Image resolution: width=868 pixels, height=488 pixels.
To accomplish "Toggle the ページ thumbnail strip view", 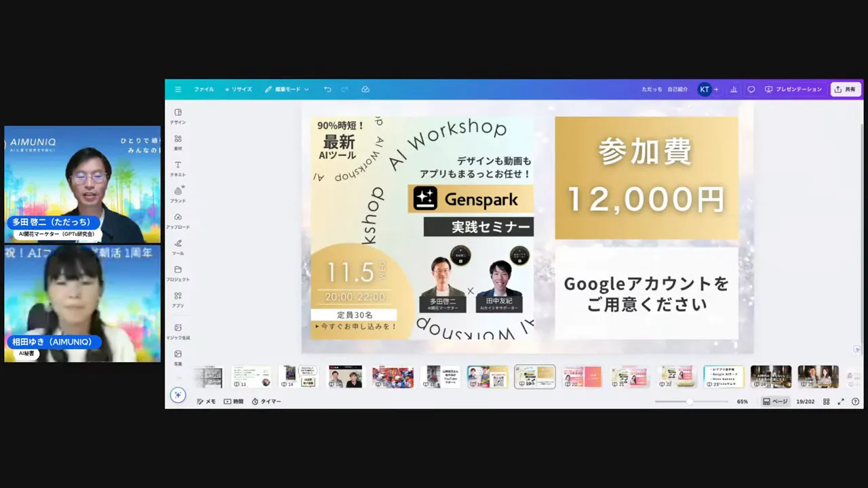I will pyautogui.click(x=775, y=401).
